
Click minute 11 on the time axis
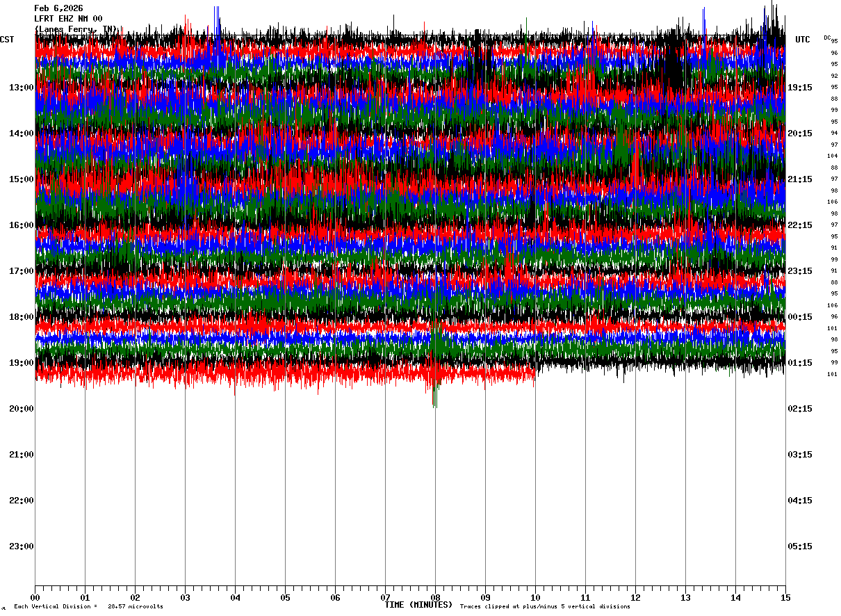(x=585, y=597)
